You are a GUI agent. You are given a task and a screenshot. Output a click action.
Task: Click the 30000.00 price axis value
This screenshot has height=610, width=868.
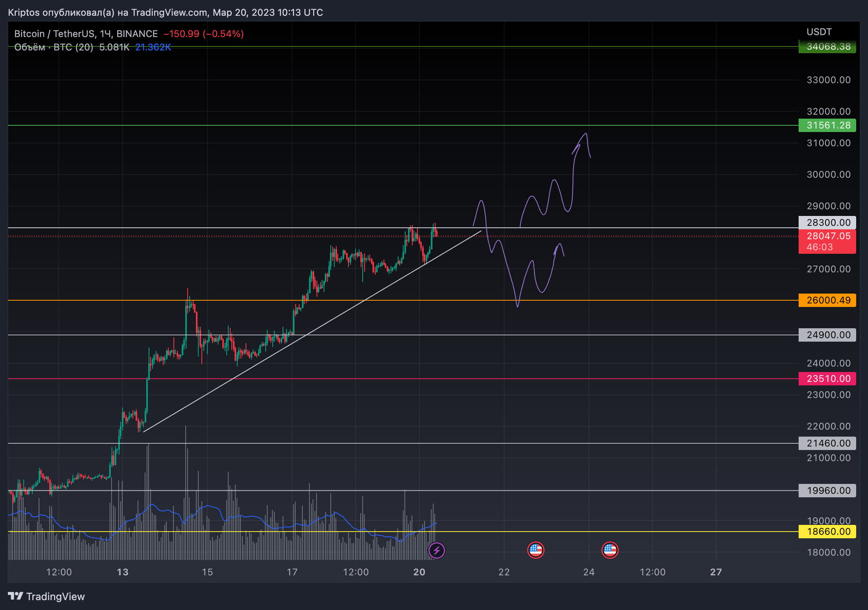pyautogui.click(x=829, y=175)
